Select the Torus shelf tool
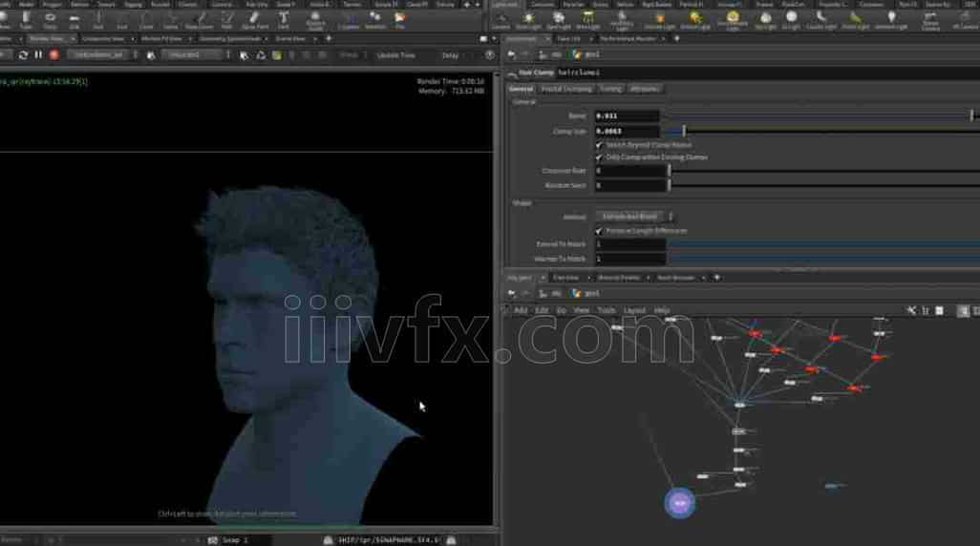The height and width of the screenshot is (546, 980). tap(50, 19)
